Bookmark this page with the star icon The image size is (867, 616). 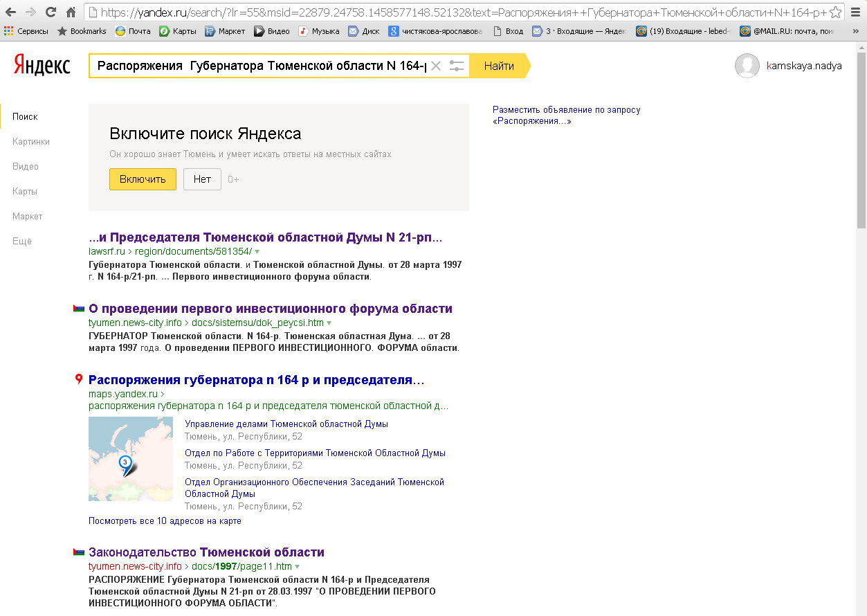836,12
